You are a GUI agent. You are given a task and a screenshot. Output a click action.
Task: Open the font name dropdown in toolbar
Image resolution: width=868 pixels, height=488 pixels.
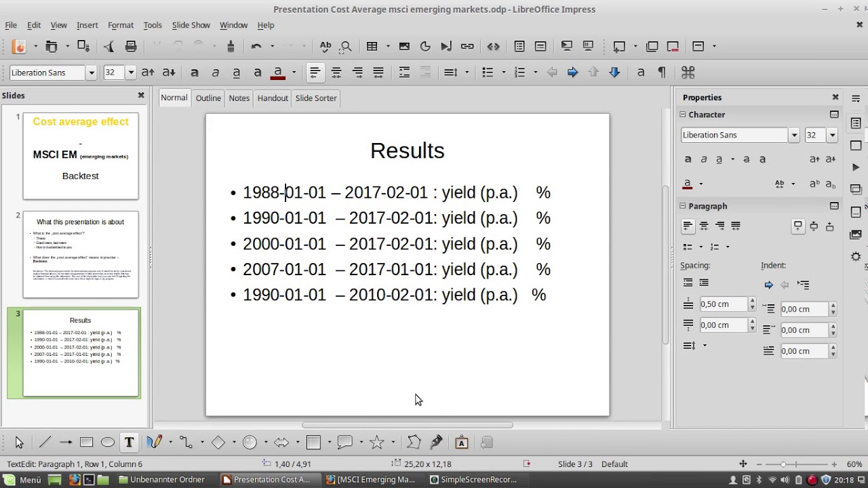(91, 73)
